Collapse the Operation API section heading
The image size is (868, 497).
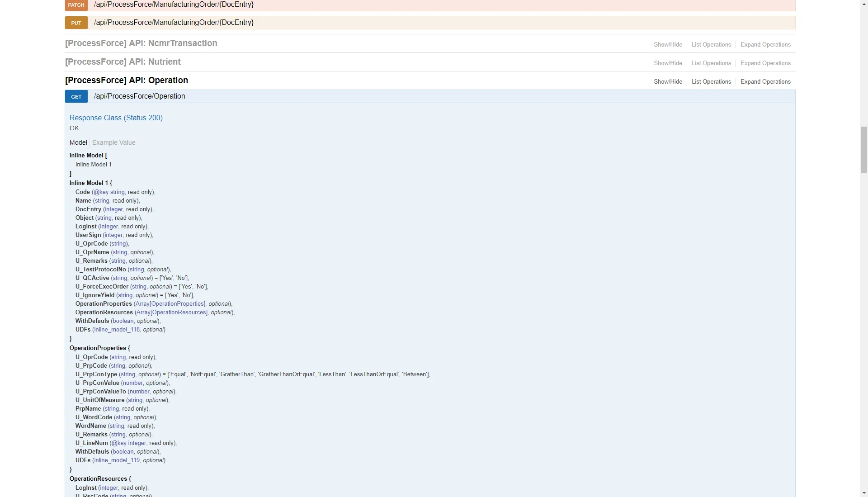[x=126, y=80]
